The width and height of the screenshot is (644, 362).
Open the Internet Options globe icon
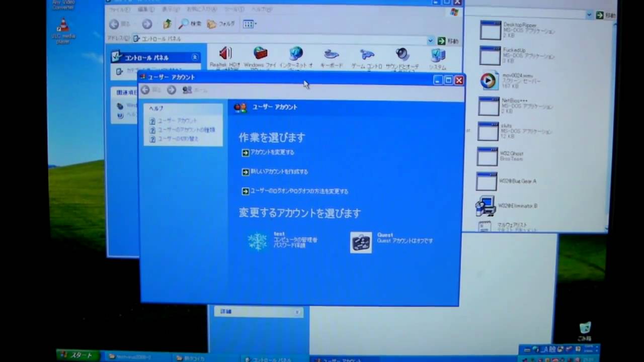(x=296, y=54)
